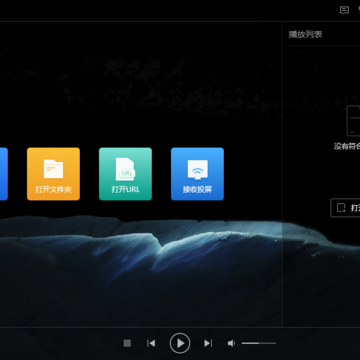Start playback with the play button
The height and width of the screenshot is (360, 360).
tap(180, 343)
